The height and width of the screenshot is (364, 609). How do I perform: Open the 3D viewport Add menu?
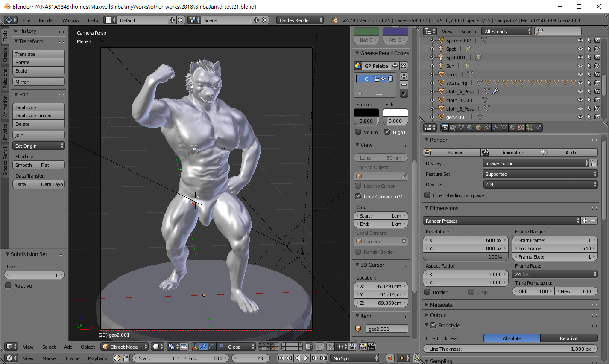point(68,347)
